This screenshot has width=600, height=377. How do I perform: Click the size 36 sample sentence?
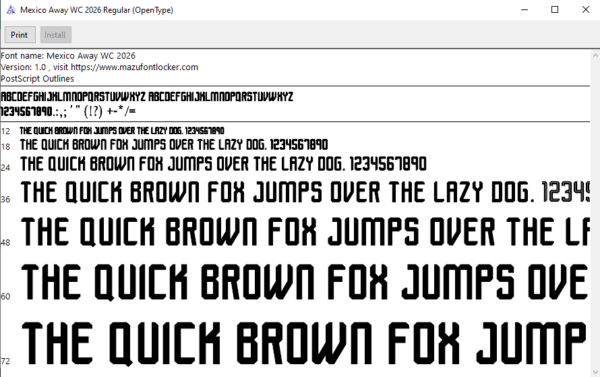[x=305, y=192]
